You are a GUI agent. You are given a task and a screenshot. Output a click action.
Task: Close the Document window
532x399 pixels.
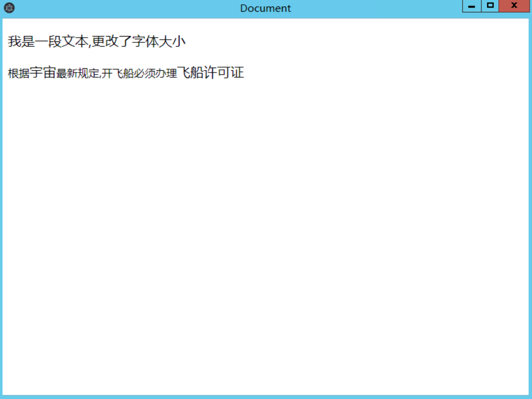(x=514, y=6)
